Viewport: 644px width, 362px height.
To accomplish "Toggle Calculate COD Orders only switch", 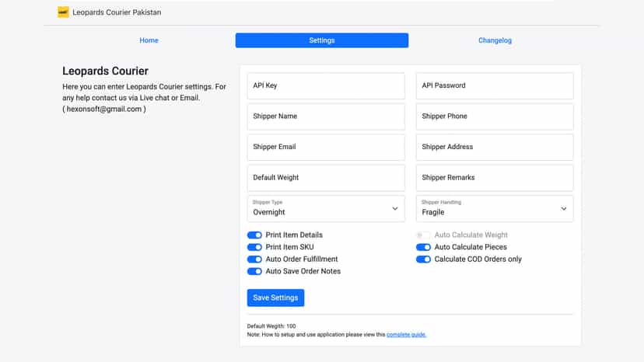I will [x=423, y=259].
